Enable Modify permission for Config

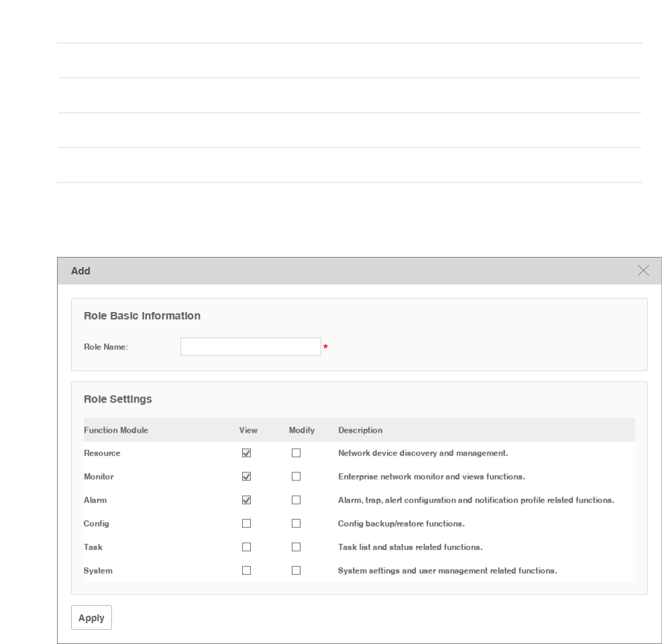[296, 524]
